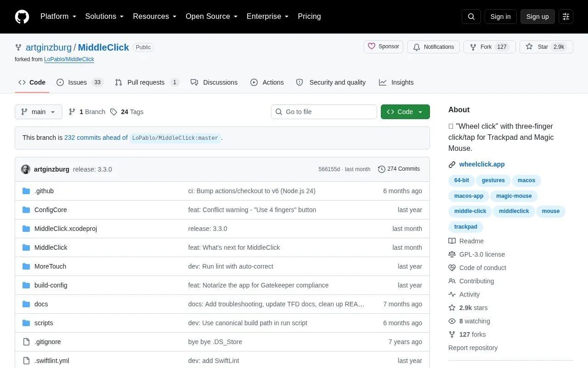This screenshot has width=588, height=368.
Task: Click the tag icon beside 24 Tags
Action: [x=113, y=112]
